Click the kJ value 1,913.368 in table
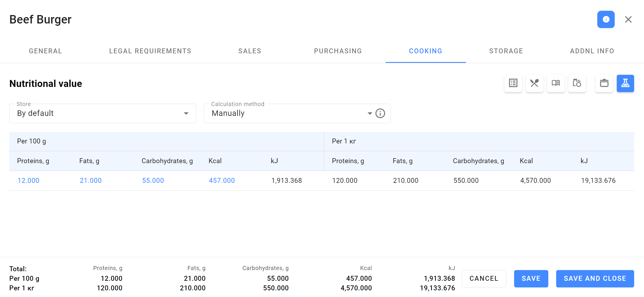The image size is (644, 297). pos(286,181)
